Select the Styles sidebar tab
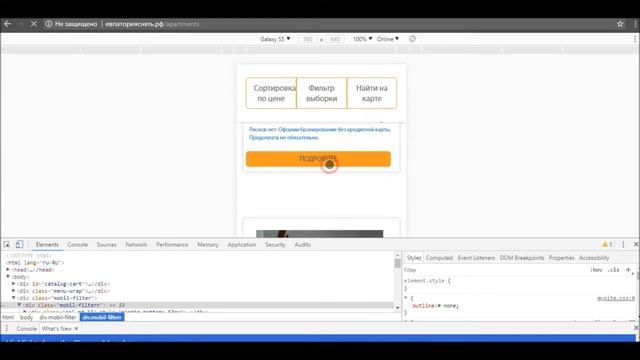This screenshot has width=640, height=360. point(413,258)
